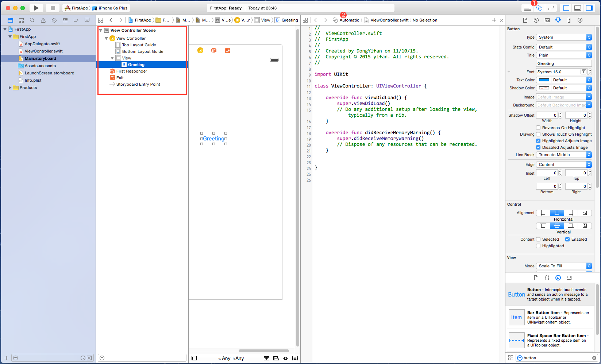
Task: Open the Attributes inspector tab
Action: point(558,20)
